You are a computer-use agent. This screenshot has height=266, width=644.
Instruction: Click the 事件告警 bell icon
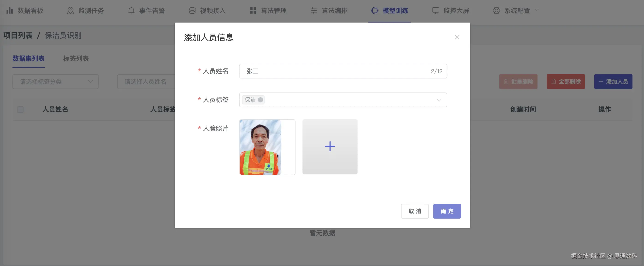(131, 11)
